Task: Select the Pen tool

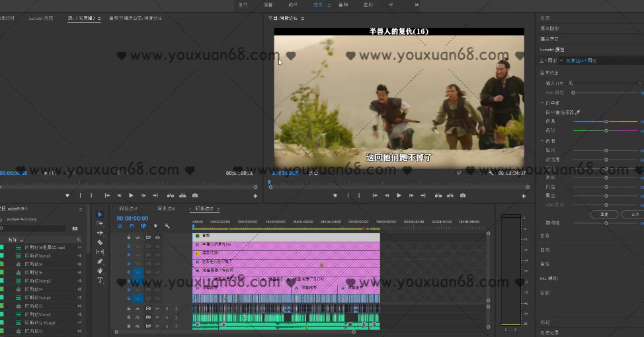Action: [x=100, y=262]
